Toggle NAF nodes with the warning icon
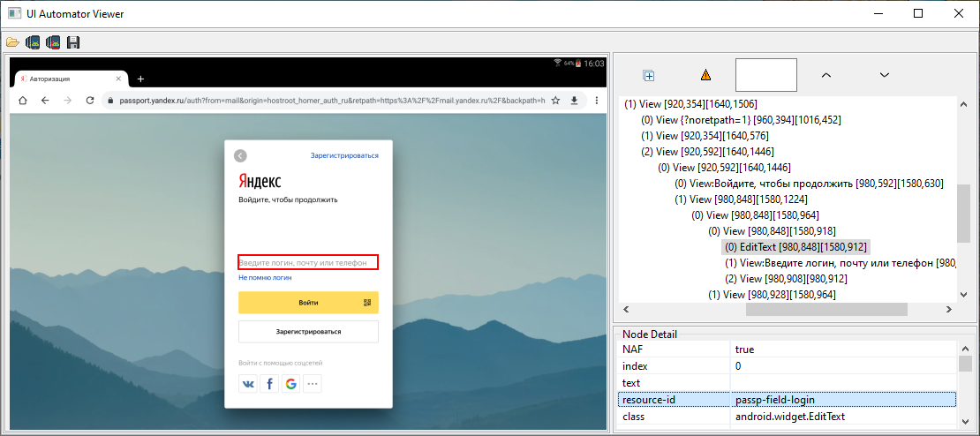 (x=705, y=75)
